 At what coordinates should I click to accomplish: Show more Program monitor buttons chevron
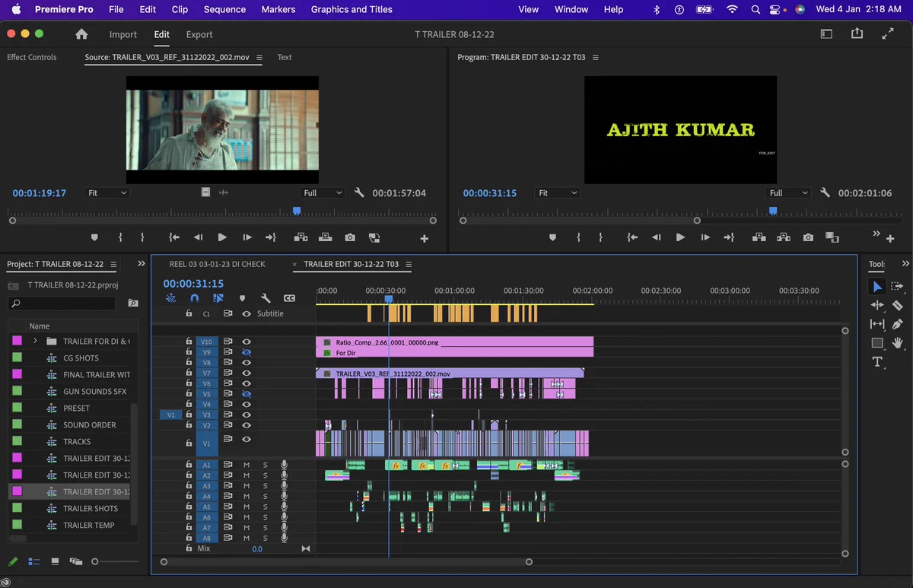click(x=876, y=234)
